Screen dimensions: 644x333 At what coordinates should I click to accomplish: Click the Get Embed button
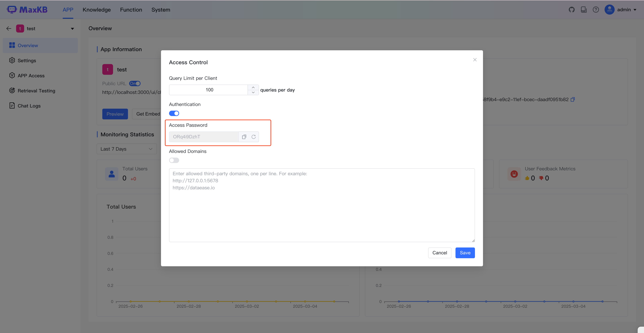147,114
